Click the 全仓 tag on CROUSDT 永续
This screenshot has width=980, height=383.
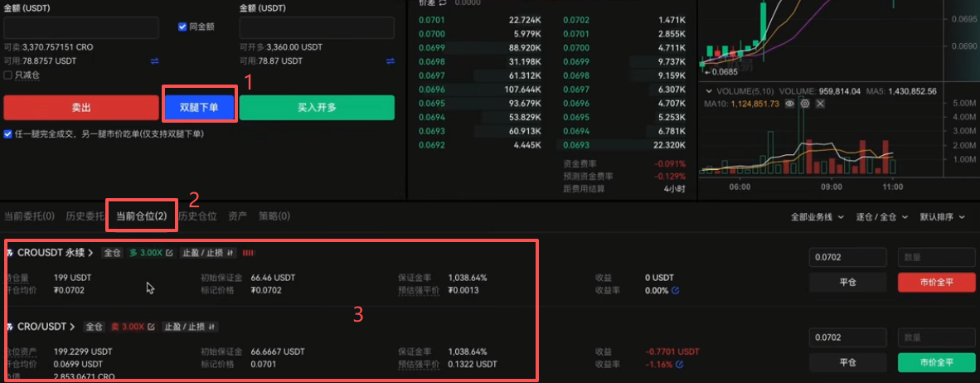112,254
